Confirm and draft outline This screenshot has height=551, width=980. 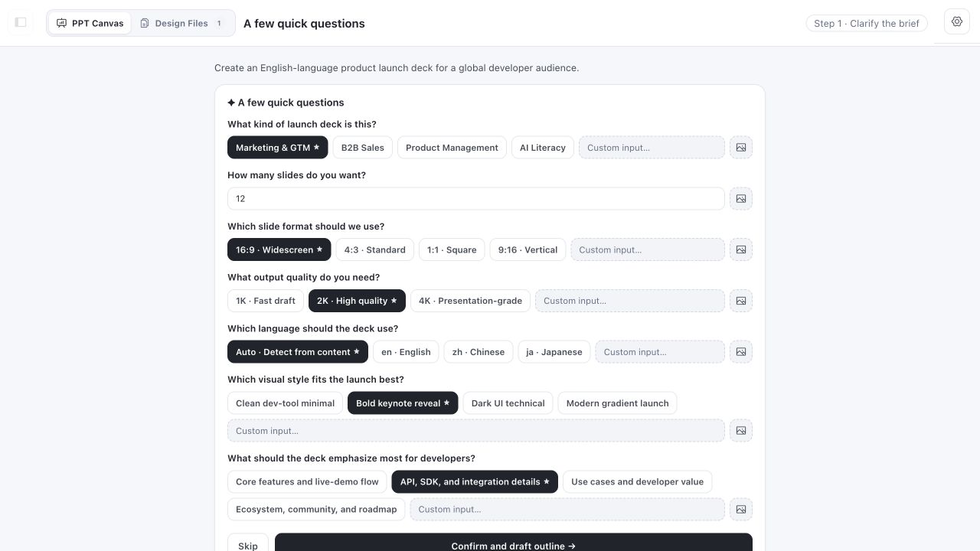click(x=514, y=545)
